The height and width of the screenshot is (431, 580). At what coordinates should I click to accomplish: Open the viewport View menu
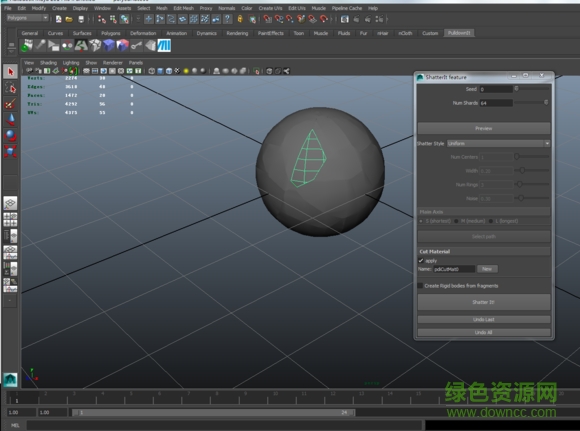(x=29, y=63)
